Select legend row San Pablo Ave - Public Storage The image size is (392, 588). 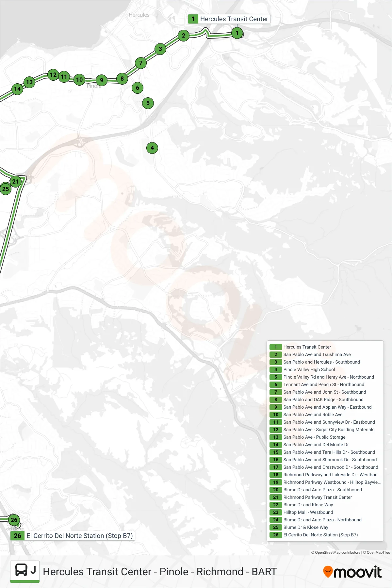point(325,437)
